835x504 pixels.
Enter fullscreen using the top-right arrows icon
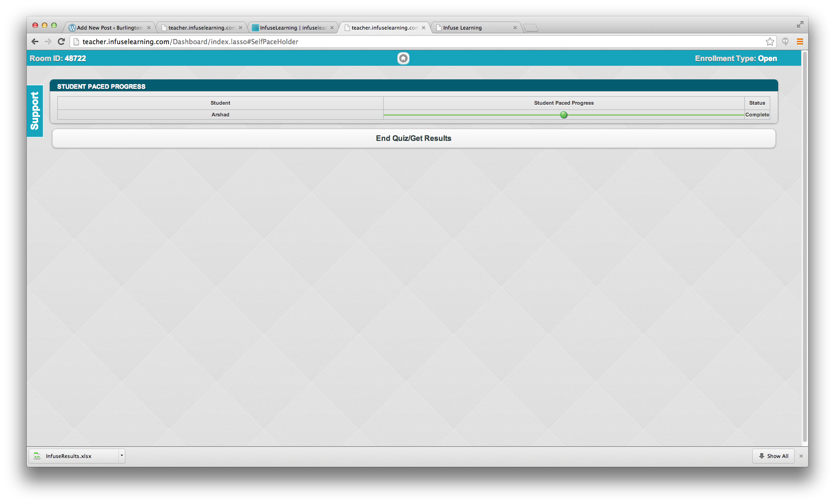[x=800, y=24]
